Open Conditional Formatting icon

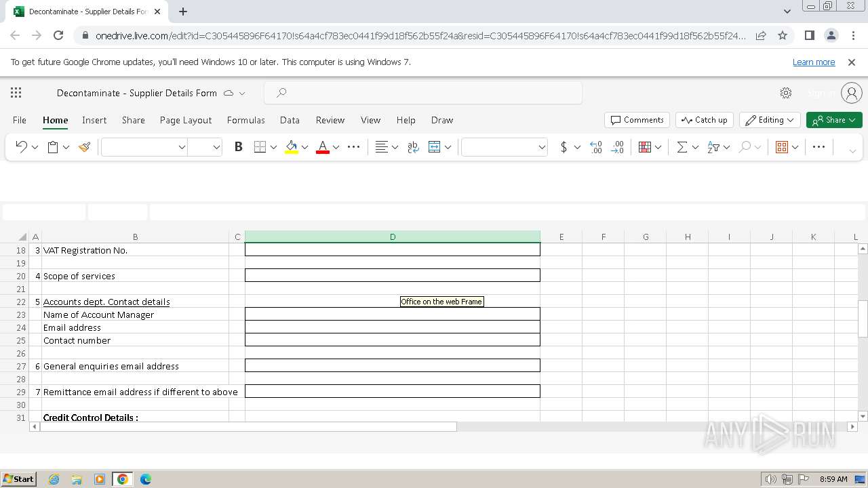[x=645, y=147]
